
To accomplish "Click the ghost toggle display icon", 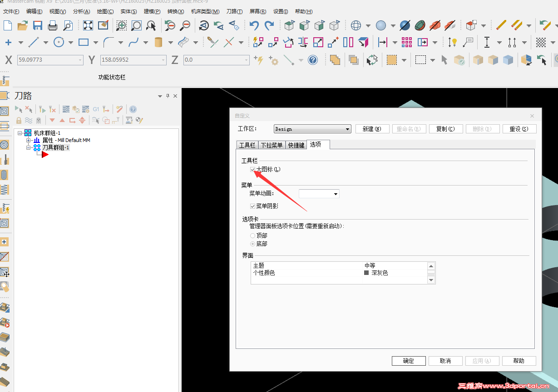I will [x=39, y=120].
